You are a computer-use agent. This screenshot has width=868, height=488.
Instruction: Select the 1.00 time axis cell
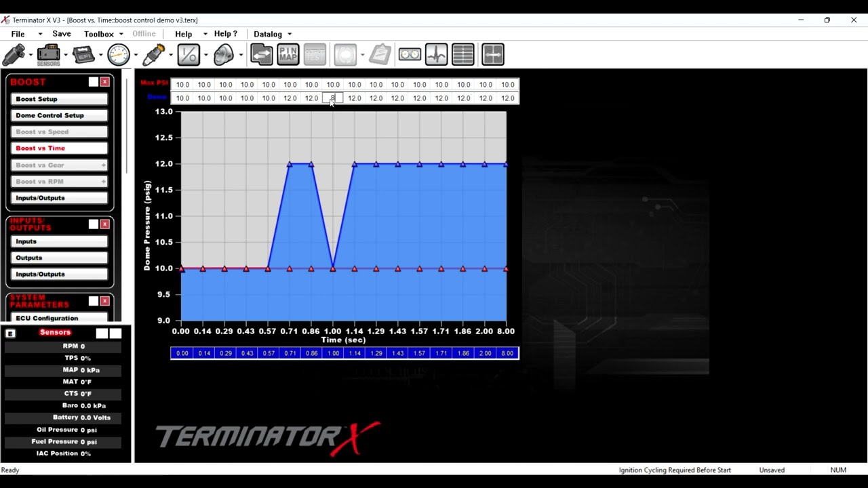tap(333, 353)
